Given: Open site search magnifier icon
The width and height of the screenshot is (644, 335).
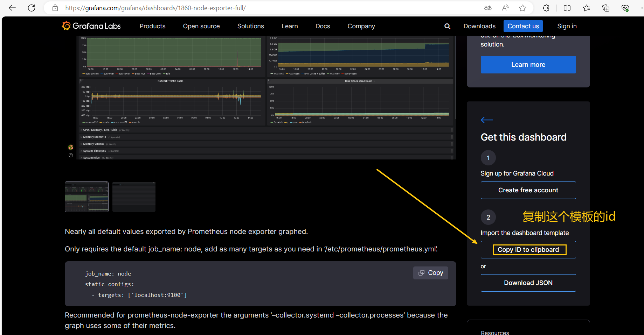Looking at the screenshot, I should click(447, 26).
